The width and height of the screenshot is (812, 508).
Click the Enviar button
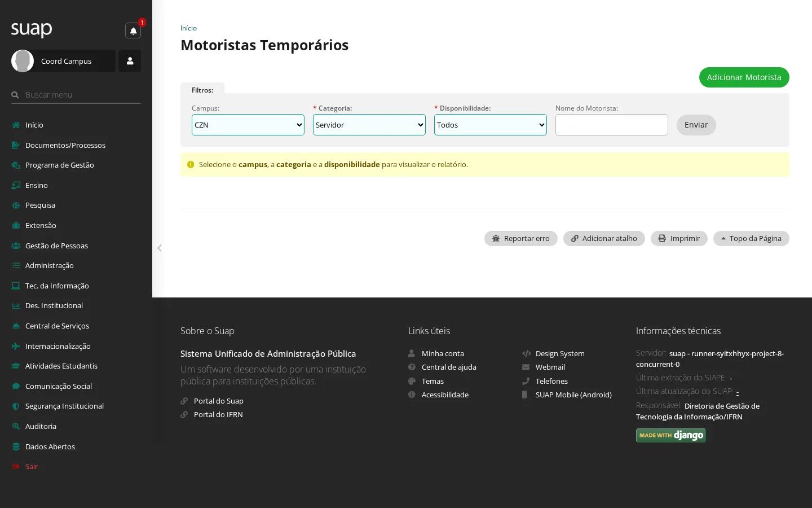click(696, 125)
